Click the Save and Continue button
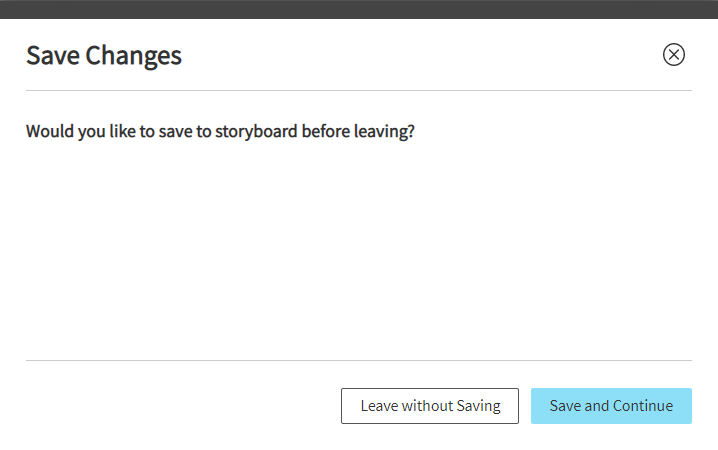718x450 pixels. 611,406
